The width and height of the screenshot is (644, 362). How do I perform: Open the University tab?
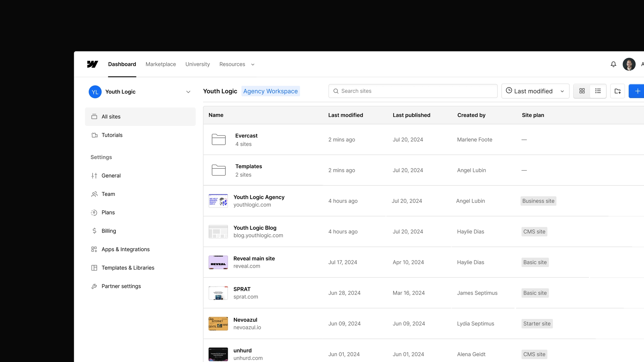point(197,64)
